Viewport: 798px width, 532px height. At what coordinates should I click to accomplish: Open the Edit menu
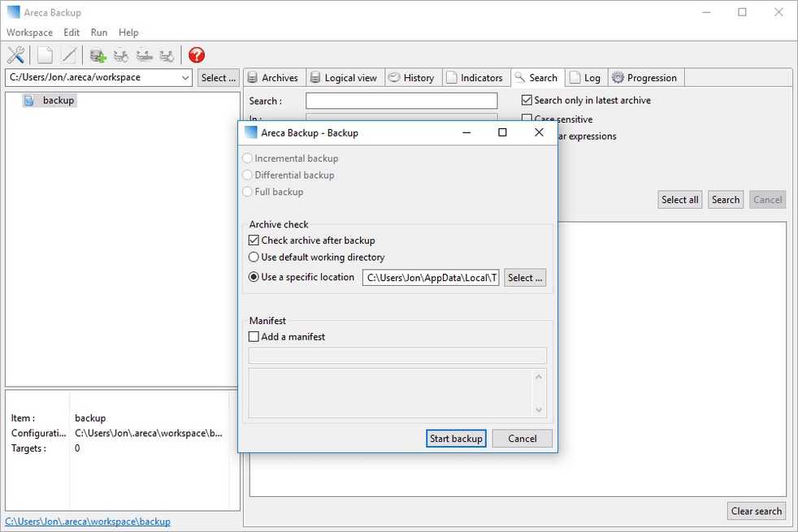pyautogui.click(x=72, y=32)
